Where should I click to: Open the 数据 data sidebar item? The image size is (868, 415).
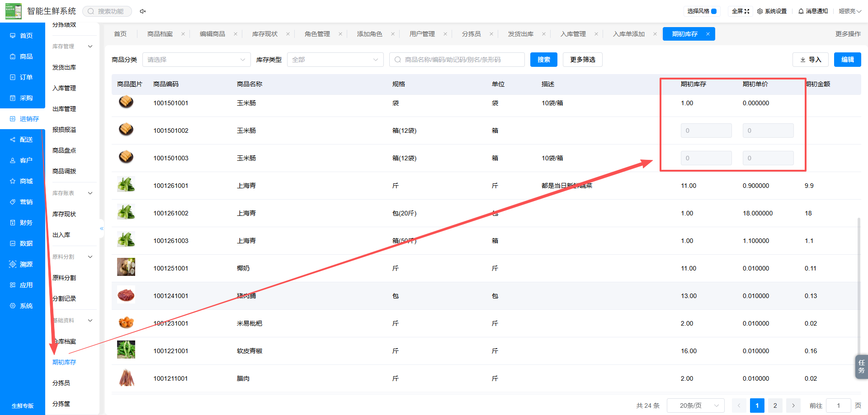click(x=22, y=243)
